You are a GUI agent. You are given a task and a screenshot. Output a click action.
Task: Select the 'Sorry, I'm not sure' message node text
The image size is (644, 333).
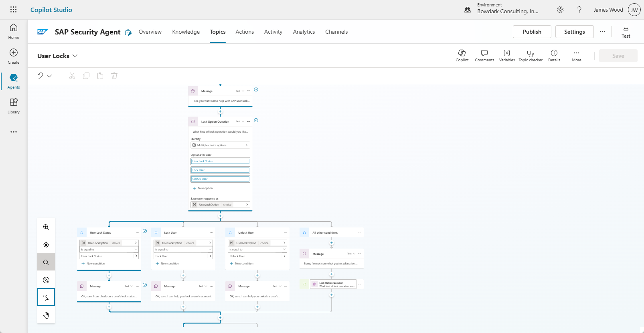[330, 264]
